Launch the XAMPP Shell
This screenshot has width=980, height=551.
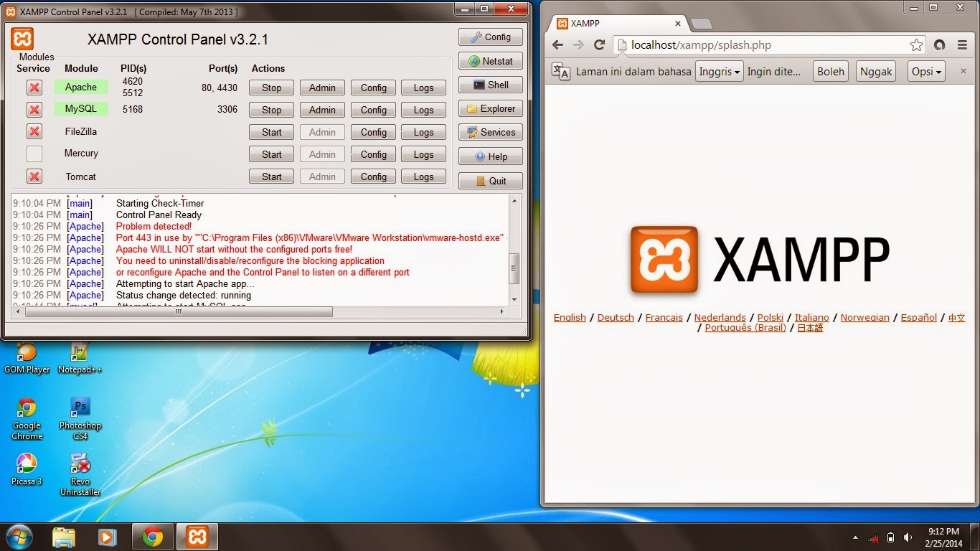pos(491,85)
